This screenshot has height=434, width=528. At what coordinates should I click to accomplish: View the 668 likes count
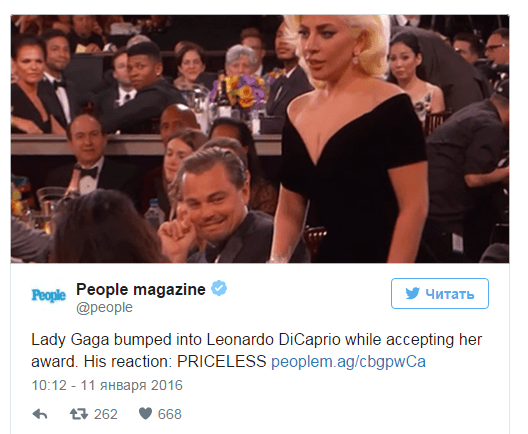coord(170,414)
